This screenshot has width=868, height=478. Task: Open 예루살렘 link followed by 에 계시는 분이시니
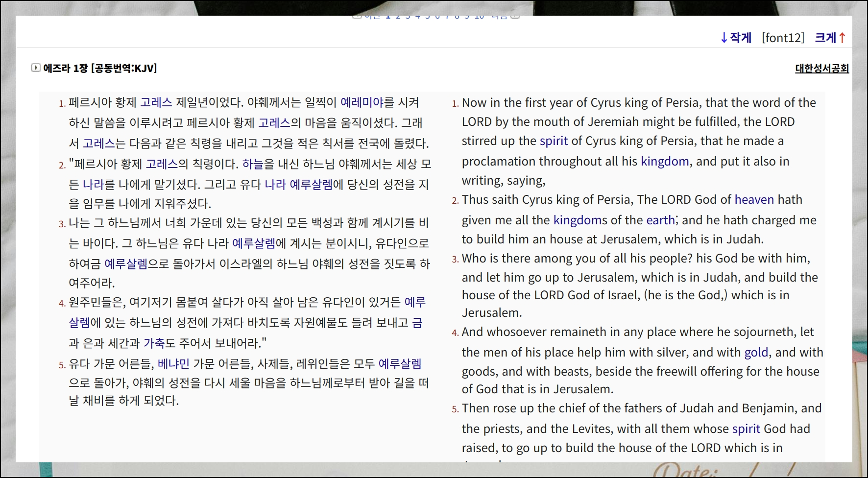point(254,243)
